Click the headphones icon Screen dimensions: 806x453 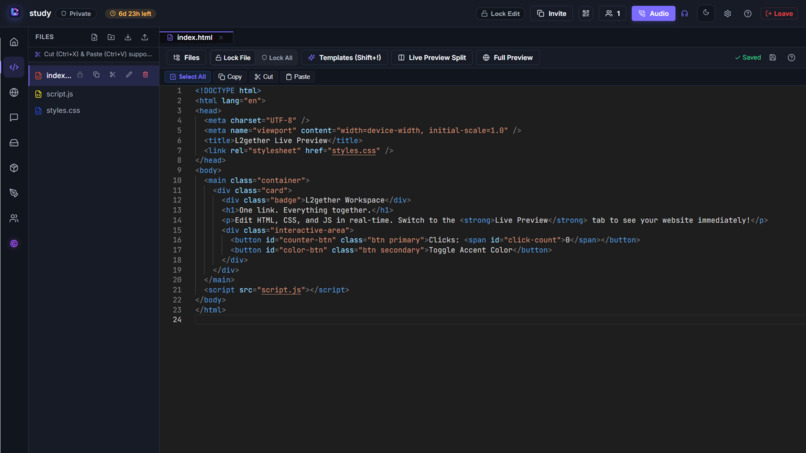685,14
